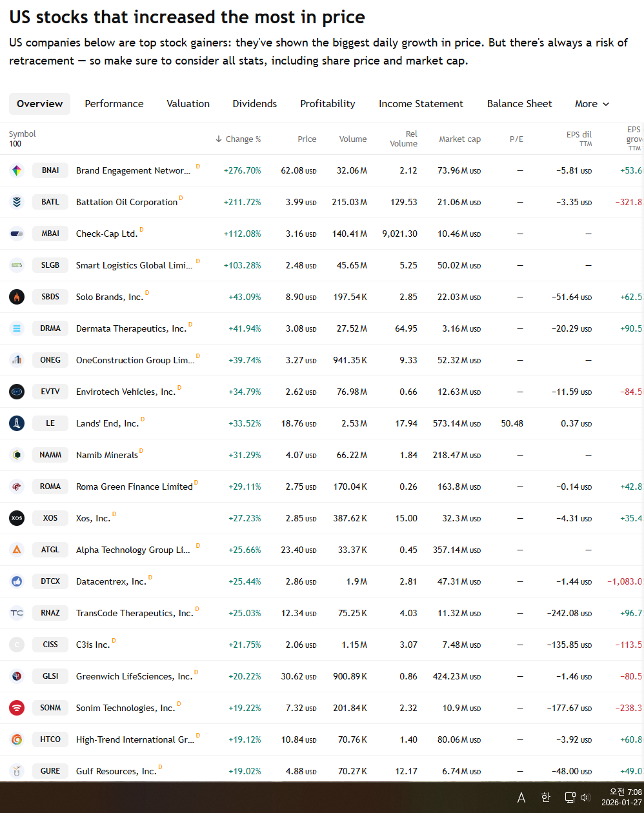Click the GURE company logo icon

point(17,771)
